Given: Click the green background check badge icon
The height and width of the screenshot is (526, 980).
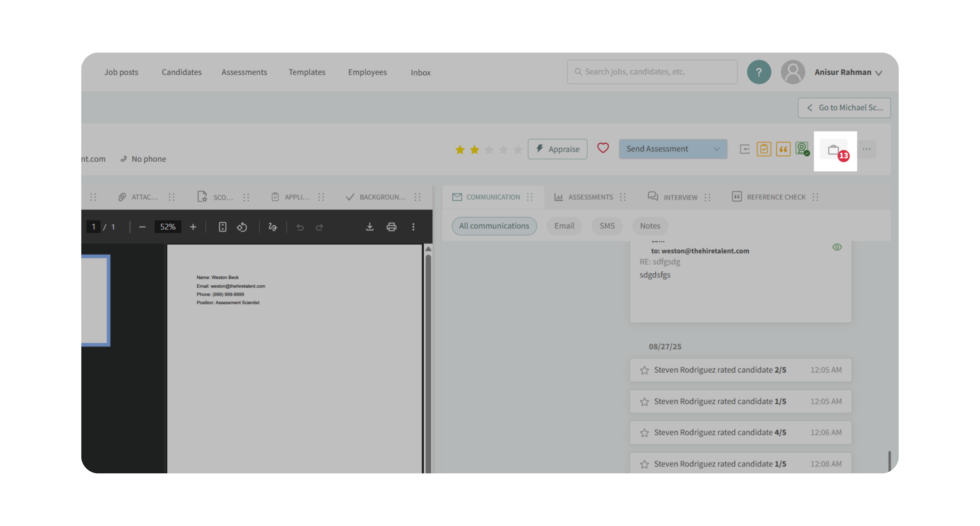Looking at the screenshot, I should coord(802,148).
